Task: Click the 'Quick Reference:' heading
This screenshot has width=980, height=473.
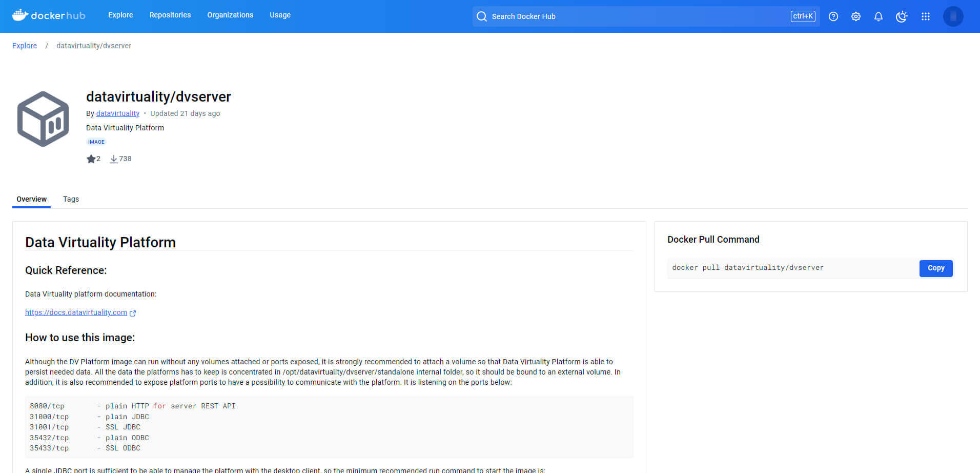Action: click(x=66, y=270)
